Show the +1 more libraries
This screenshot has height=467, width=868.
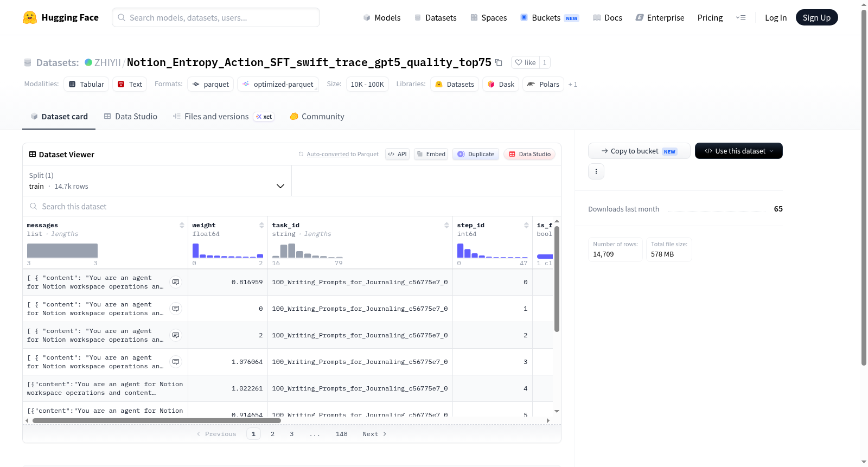[x=573, y=84]
